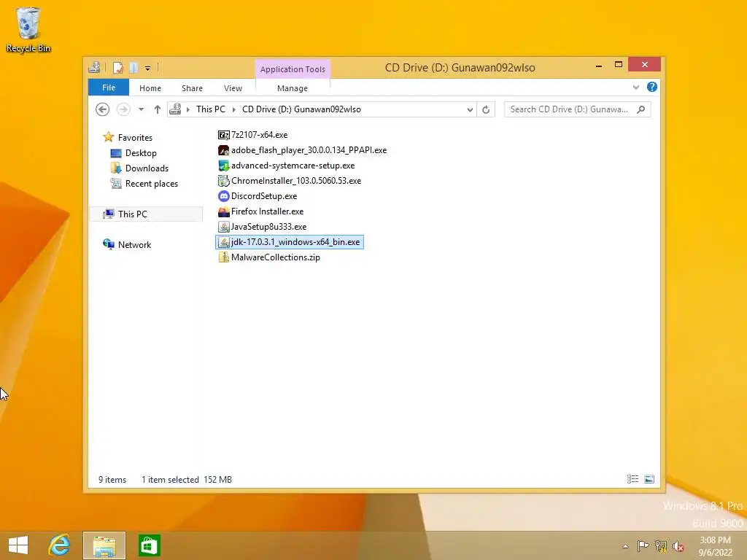Select the 7z2107-x64.exe file
747x560 pixels.
tap(259, 135)
